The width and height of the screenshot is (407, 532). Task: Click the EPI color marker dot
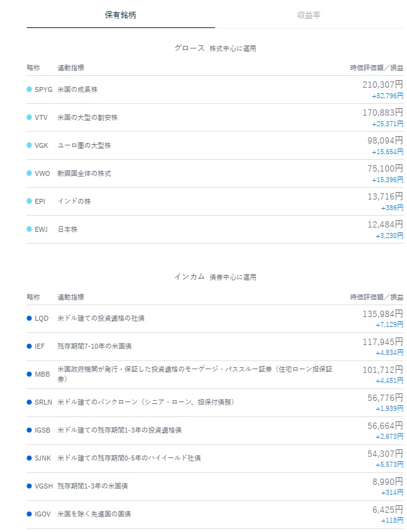[29, 201]
